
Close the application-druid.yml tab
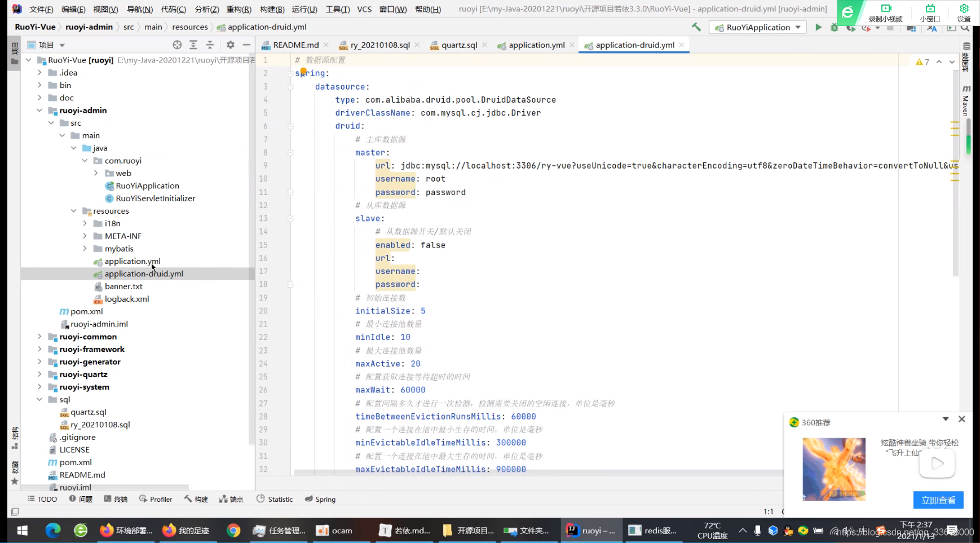pos(682,45)
